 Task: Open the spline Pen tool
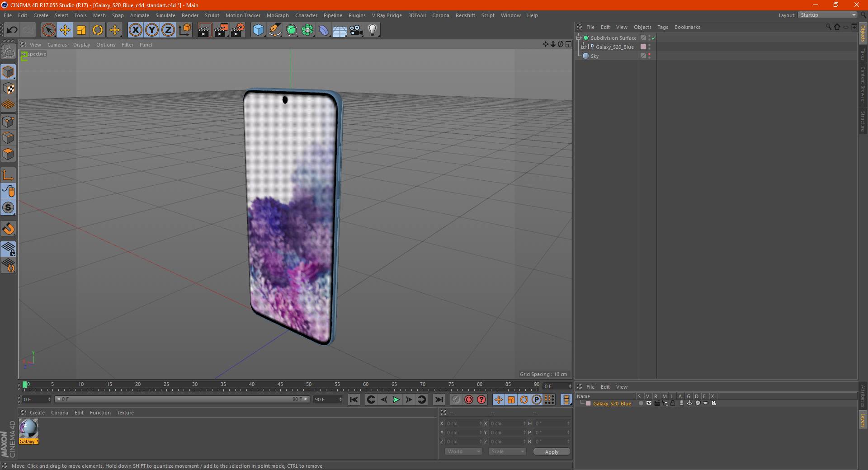pos(274,30)
